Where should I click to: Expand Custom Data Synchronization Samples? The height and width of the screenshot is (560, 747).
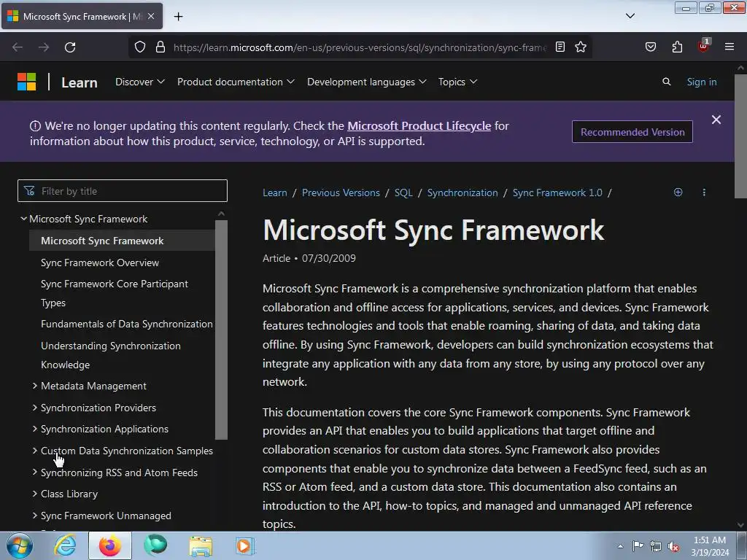click(35, 451)
